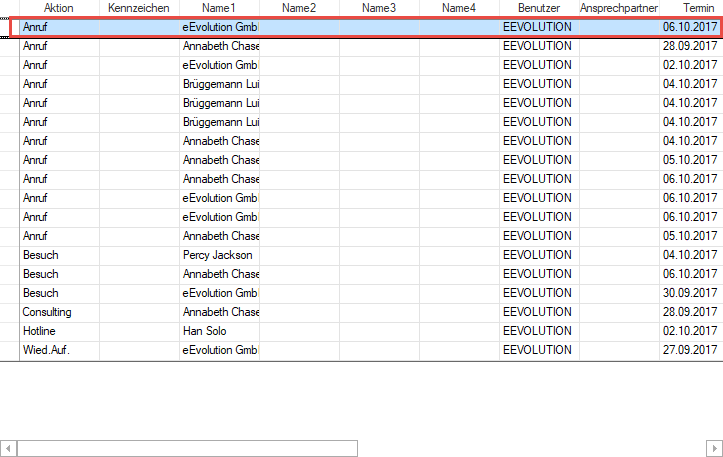Select the Consulting action cell

[x=59, y=312]
